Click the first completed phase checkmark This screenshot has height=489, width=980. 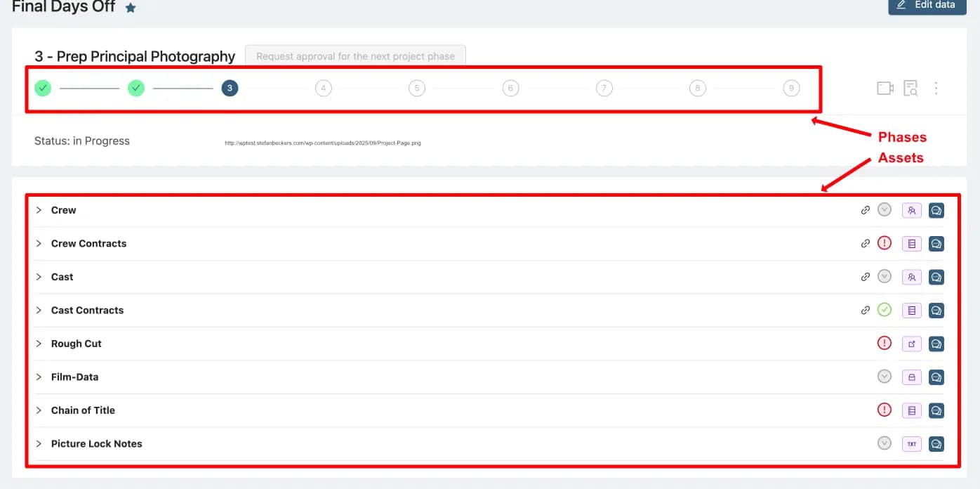[43, 89]
